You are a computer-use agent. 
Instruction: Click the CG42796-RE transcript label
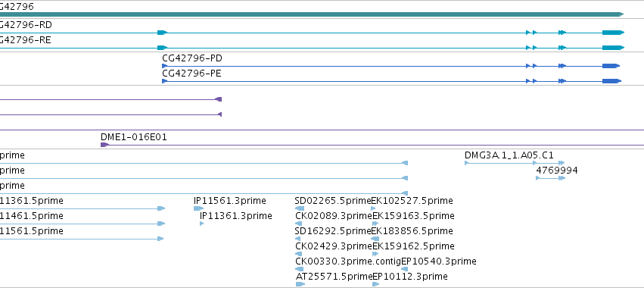tap(26, 40)
